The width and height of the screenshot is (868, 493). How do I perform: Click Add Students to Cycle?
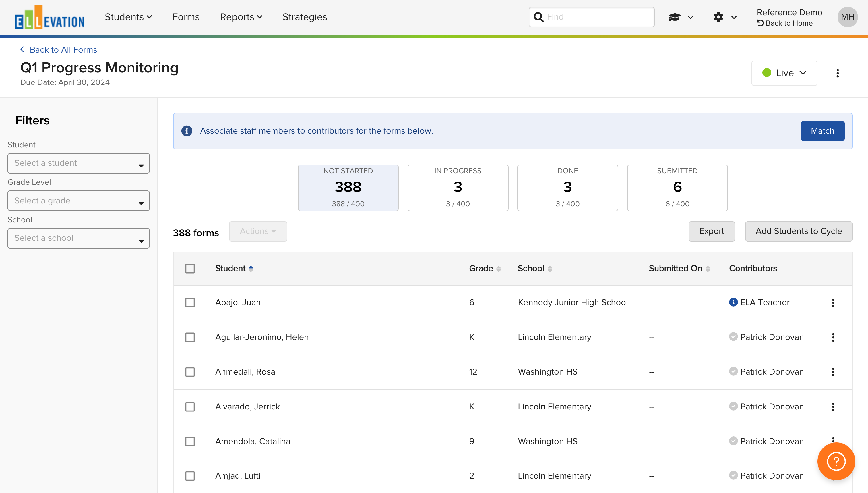click(x=799, y=231)
